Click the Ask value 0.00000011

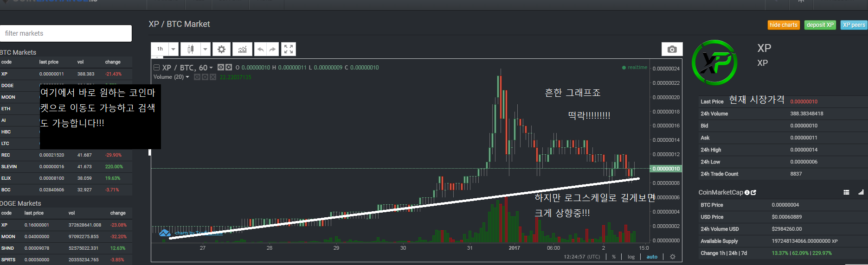(x=804, y=138)
